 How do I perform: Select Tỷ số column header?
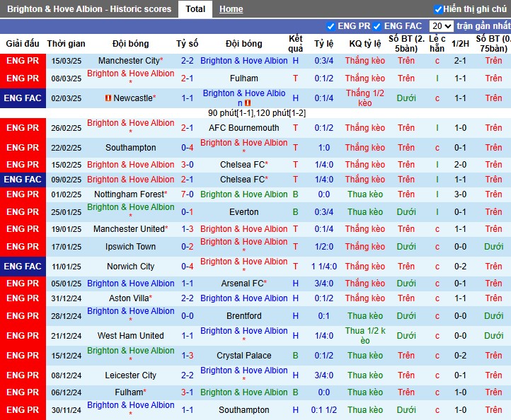pyautogui.click(x=188, y=44)
